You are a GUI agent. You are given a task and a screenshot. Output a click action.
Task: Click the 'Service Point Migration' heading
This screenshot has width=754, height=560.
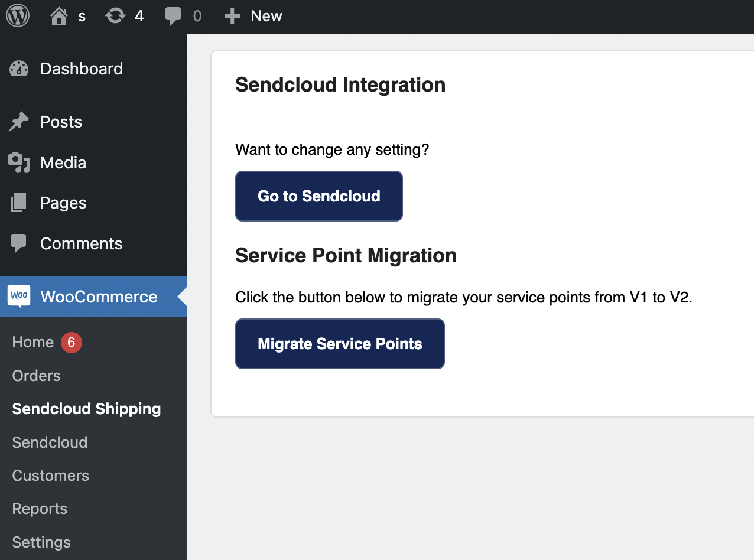click(346, 256)
